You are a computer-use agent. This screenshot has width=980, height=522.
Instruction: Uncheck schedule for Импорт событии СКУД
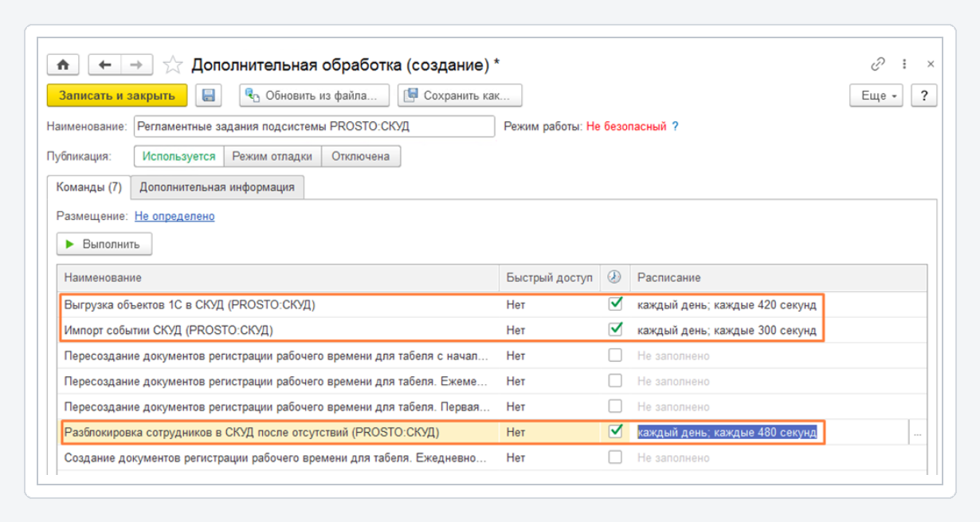(x=614, y=329)
